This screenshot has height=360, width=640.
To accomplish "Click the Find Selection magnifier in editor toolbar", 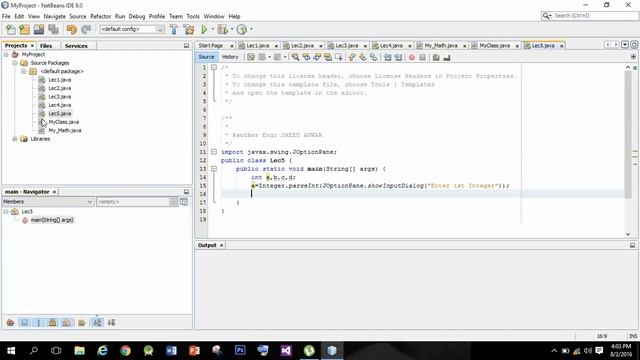I will [x=296, y=58].
